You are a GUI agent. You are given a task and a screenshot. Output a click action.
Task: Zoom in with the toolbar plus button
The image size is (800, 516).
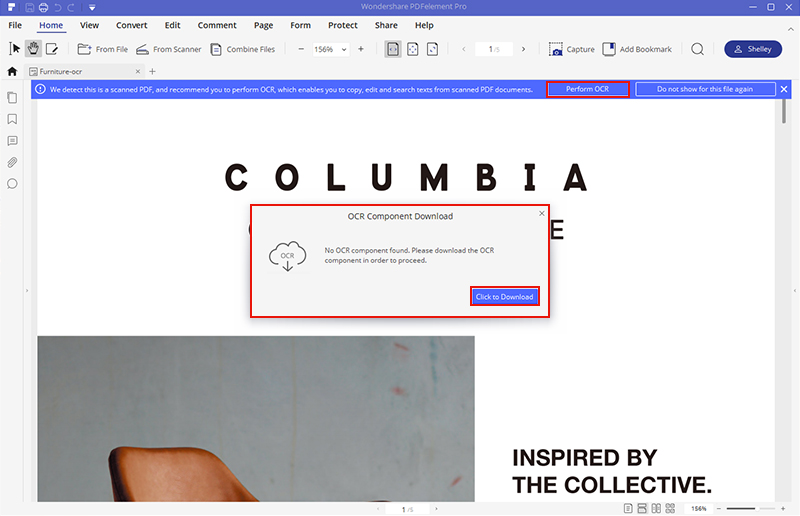pos(361,49)
